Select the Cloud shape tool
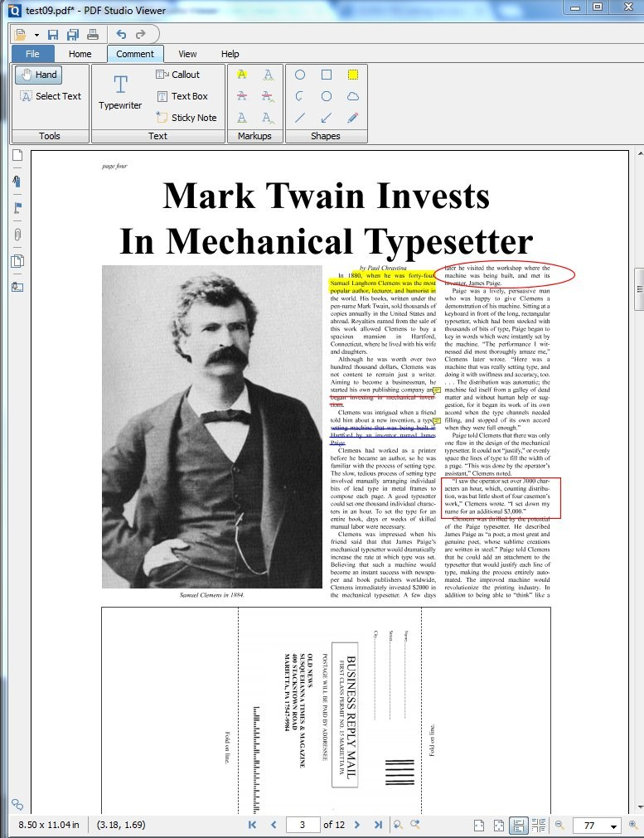Image resolution: width=644 pixels, height=838 pixels. [353, 96]
